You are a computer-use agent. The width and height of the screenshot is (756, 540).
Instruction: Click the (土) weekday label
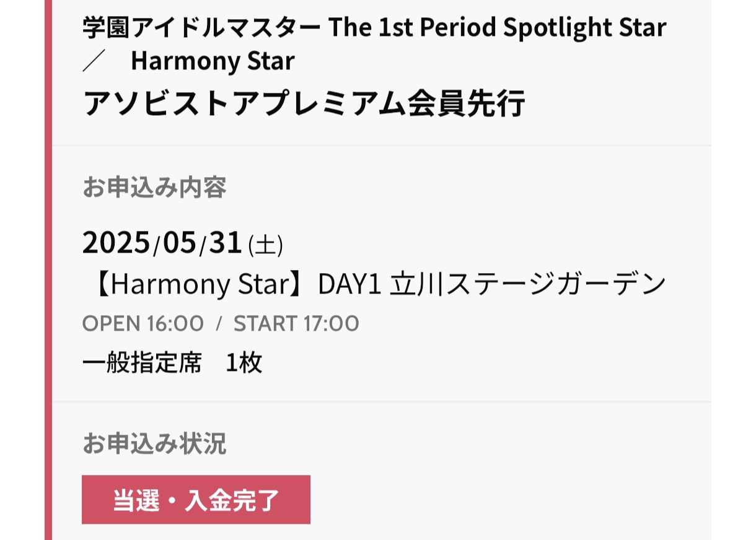(265, 246)
